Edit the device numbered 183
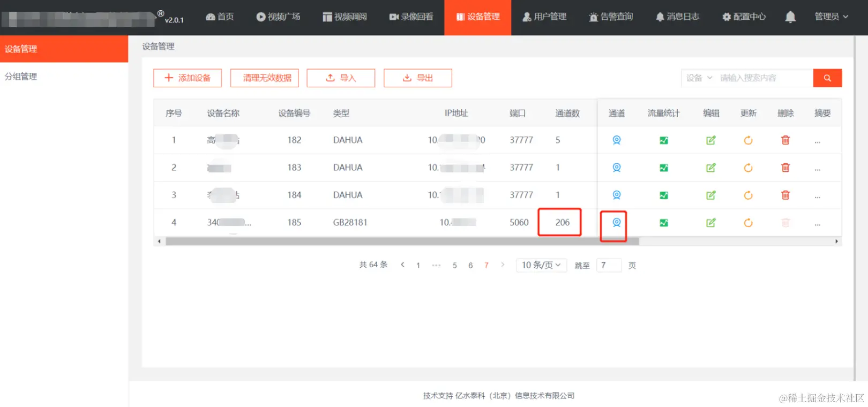The image size is (868, 407). tap(711, 168)
